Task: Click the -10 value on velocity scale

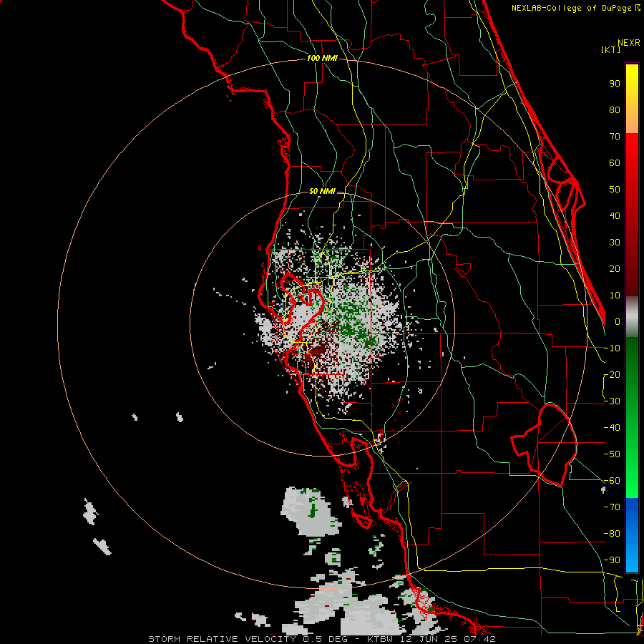Action: pyautogui.click(x=612, y=348)
